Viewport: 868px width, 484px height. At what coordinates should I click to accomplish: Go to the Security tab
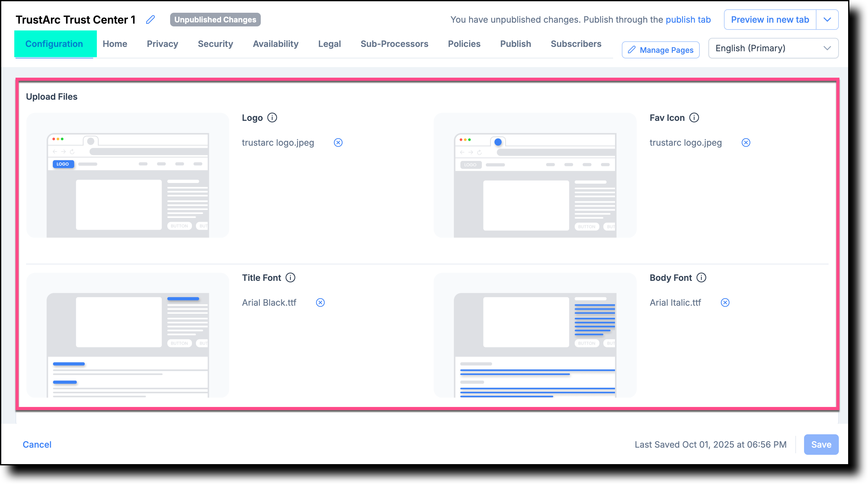click(215, 44)
